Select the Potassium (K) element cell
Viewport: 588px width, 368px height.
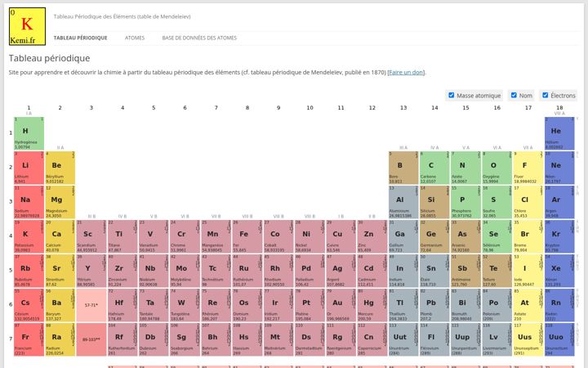29,236
